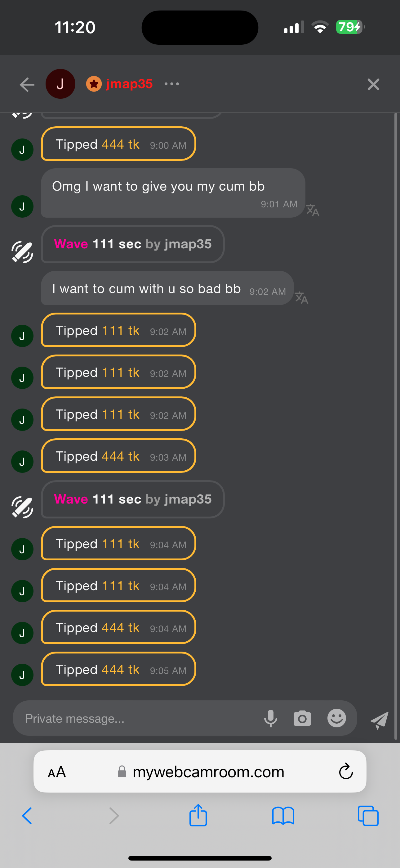Tap the back arrow in chat header
The height and width of the screenshot is (868, 400).
[27, 84]
